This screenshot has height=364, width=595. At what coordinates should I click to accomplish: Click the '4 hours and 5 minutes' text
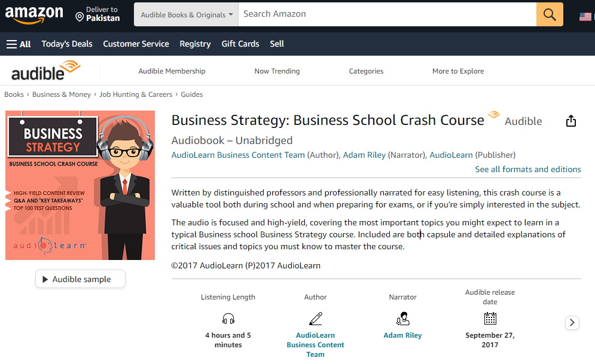(x=228, y=340)
